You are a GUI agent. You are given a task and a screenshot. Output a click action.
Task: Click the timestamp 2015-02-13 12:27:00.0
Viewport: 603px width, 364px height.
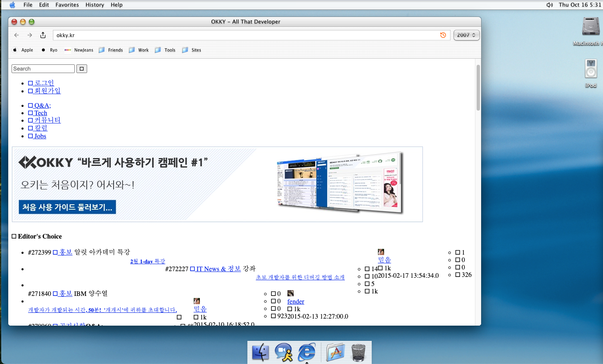318,317
